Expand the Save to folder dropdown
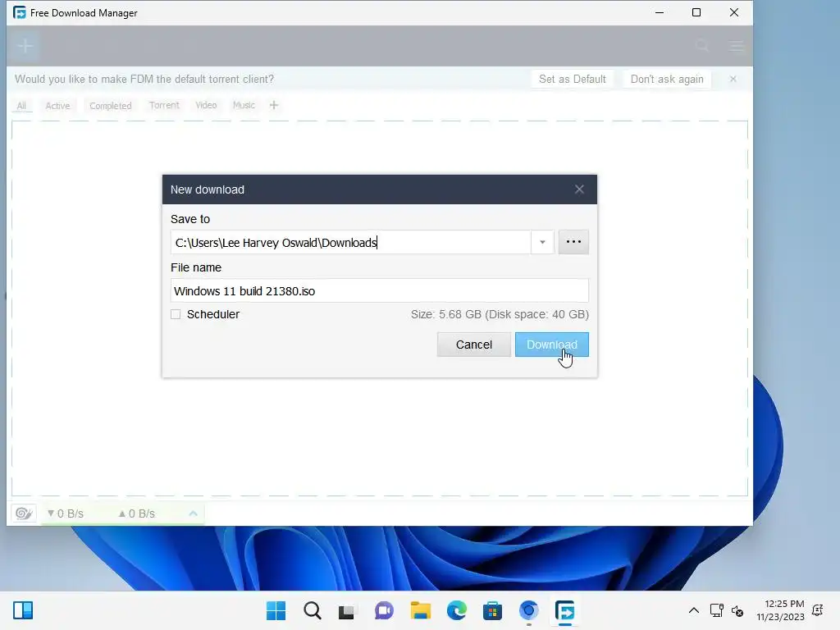 click(x=543, y=243)
